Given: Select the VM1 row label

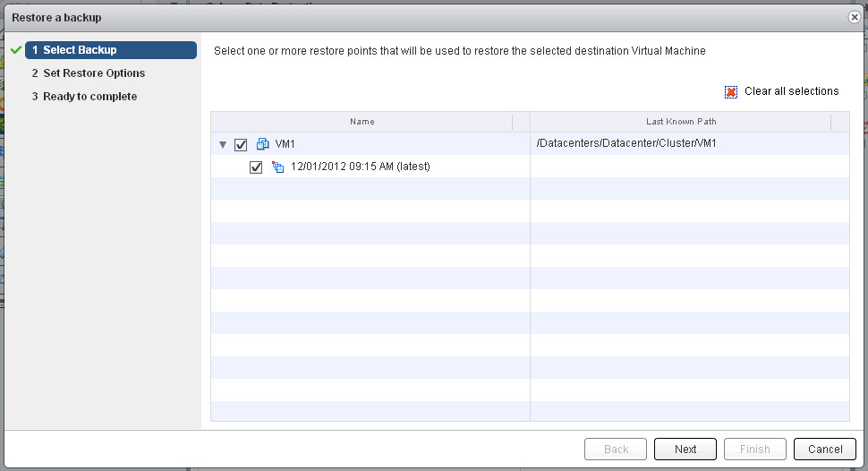Looking at the screenshot, I should click(285, 144).
